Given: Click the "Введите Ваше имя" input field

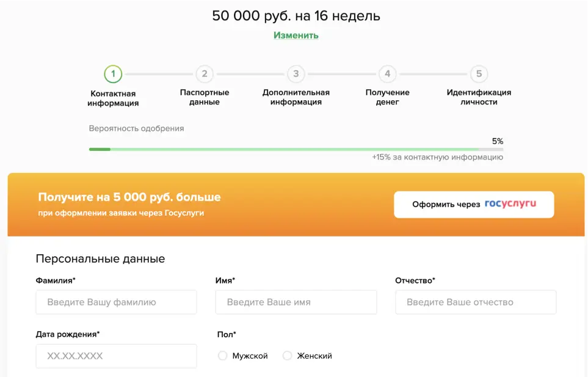Looking at the screenshot, I should (x=296, y=302).
